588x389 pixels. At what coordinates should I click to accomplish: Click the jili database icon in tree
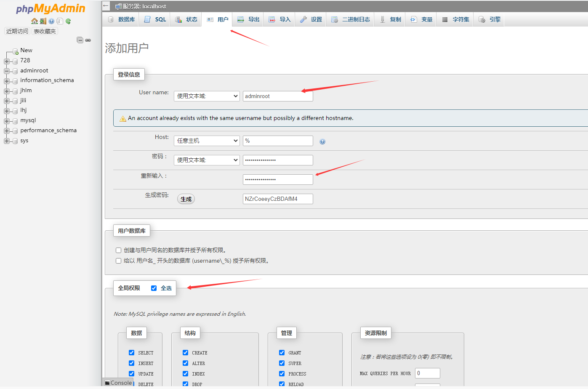click(15, 101)
